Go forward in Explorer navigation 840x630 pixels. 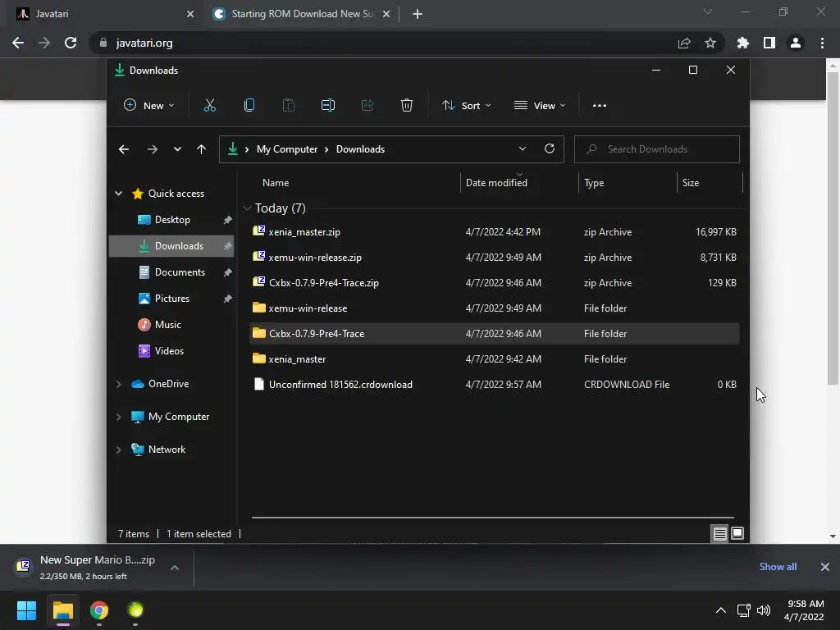153,149
